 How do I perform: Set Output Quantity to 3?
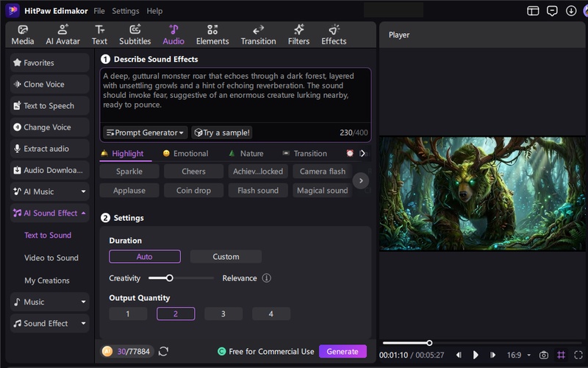[x=223, y=314]
